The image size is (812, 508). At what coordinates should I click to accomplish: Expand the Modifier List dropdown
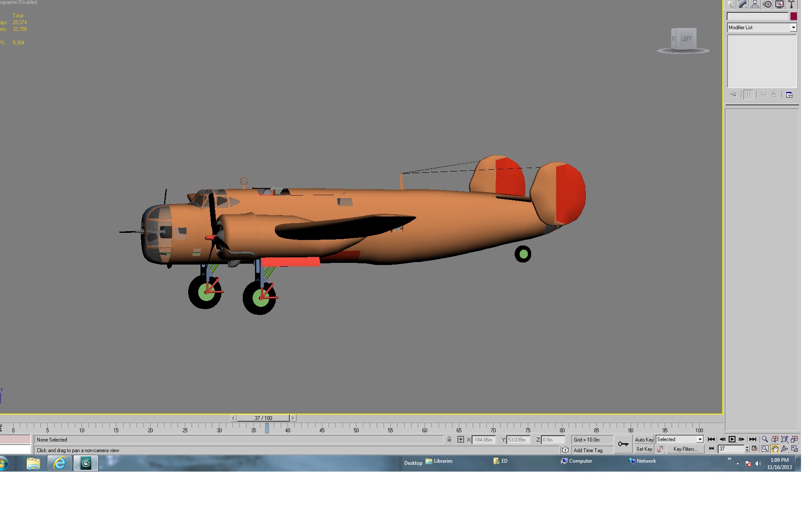(793, 28)
